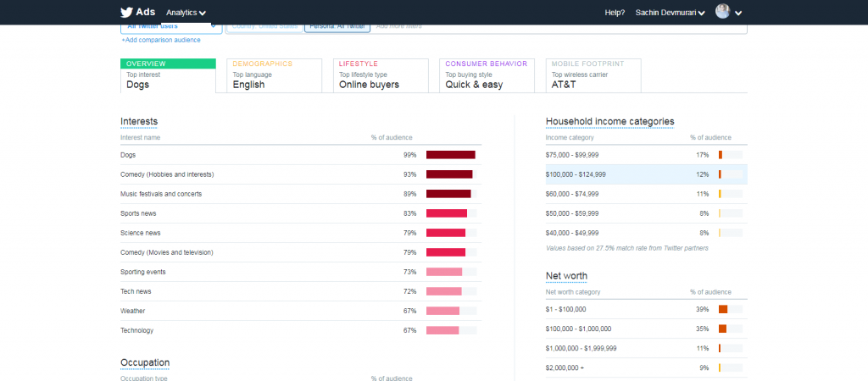Switch to the Demographics tab
This screenshot has width=868, height=381.
[x=274, y=75]
